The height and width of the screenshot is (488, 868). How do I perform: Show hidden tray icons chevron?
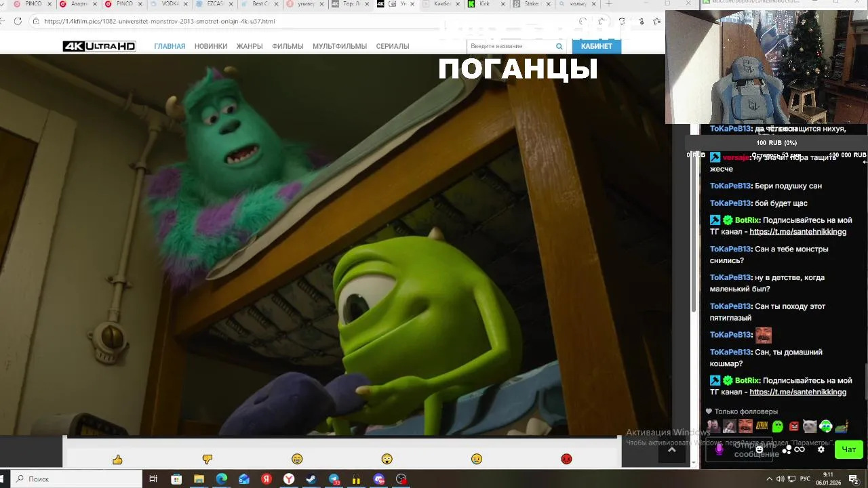[x=770, y=479]
